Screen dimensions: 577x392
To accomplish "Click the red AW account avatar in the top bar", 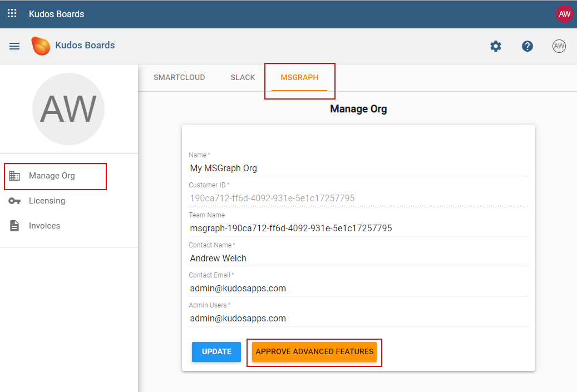I will 564,14.
